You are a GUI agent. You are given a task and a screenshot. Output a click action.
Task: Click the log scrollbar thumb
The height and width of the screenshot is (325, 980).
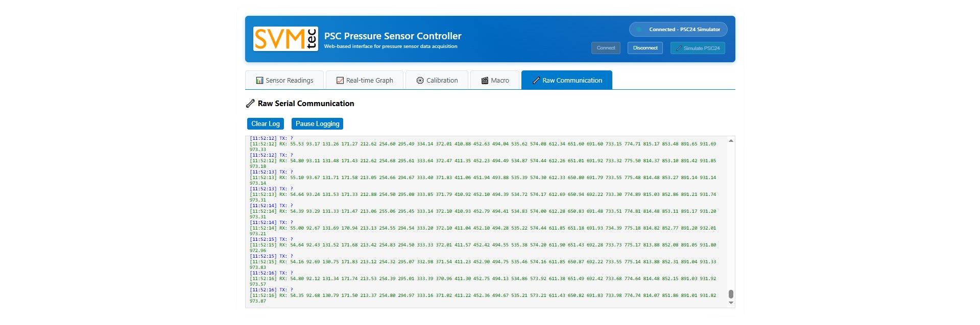[x=731, y=294]
